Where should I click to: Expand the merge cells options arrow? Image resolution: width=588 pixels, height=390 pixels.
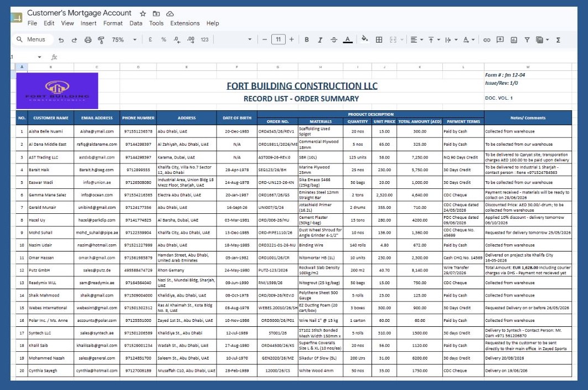tap(402, 40)
